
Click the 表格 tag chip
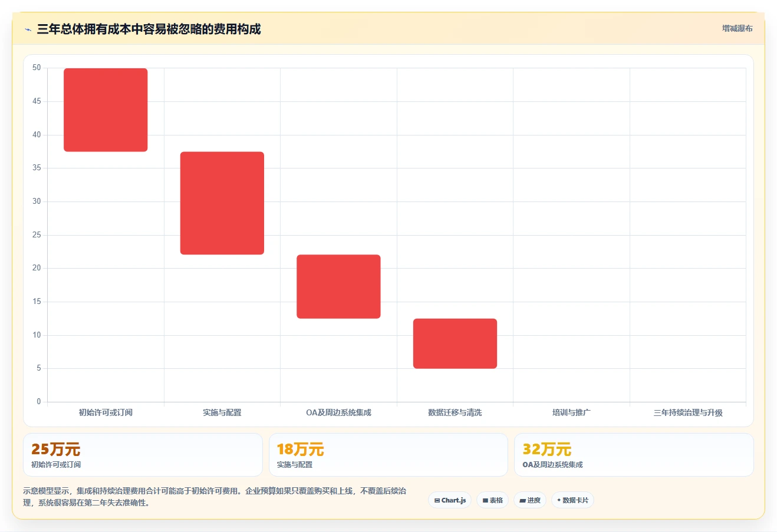(492, 500)
